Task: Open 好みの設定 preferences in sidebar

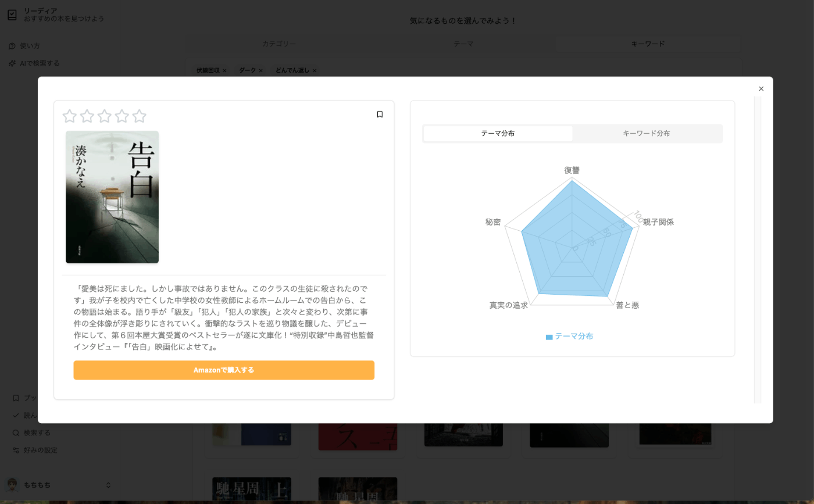Action: (x=35, y=451)
